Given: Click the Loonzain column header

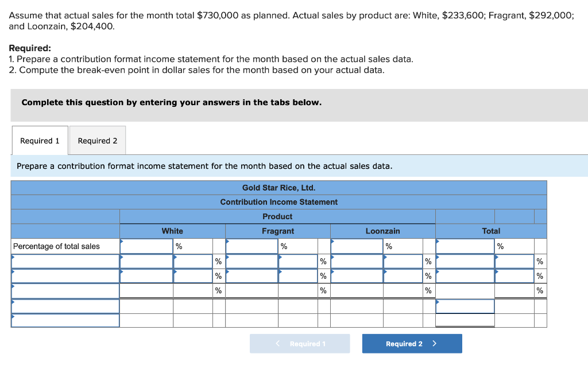Looking at the screenshot, I should 383,231.
